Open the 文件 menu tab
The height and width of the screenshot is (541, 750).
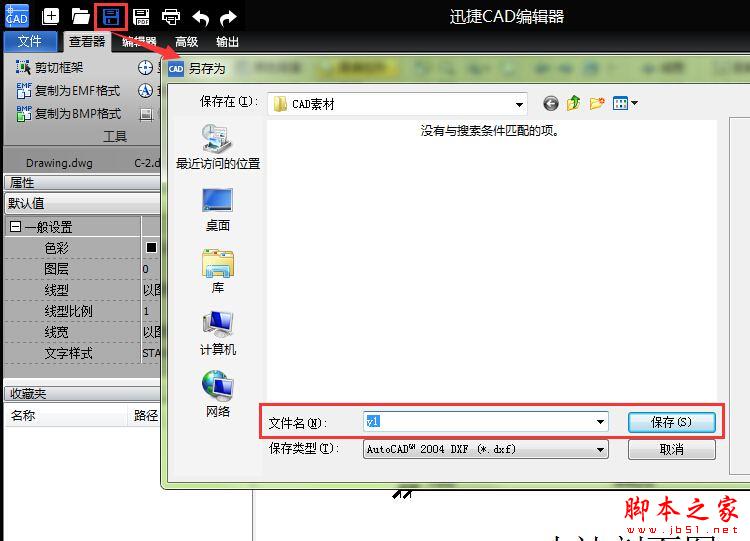[x=30, y=42]
